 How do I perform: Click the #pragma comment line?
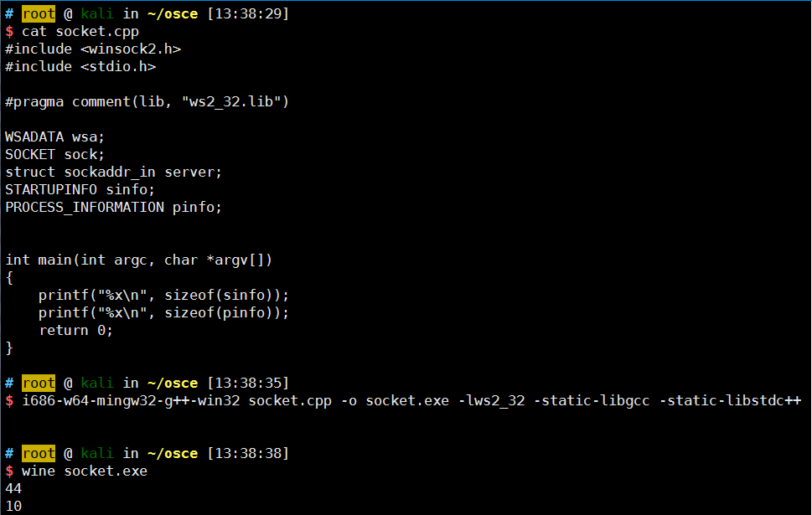tap(147, 102)
